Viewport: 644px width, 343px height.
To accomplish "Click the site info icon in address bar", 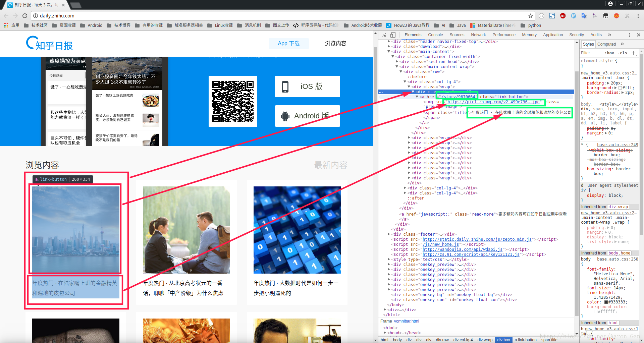I will [36, 16].
